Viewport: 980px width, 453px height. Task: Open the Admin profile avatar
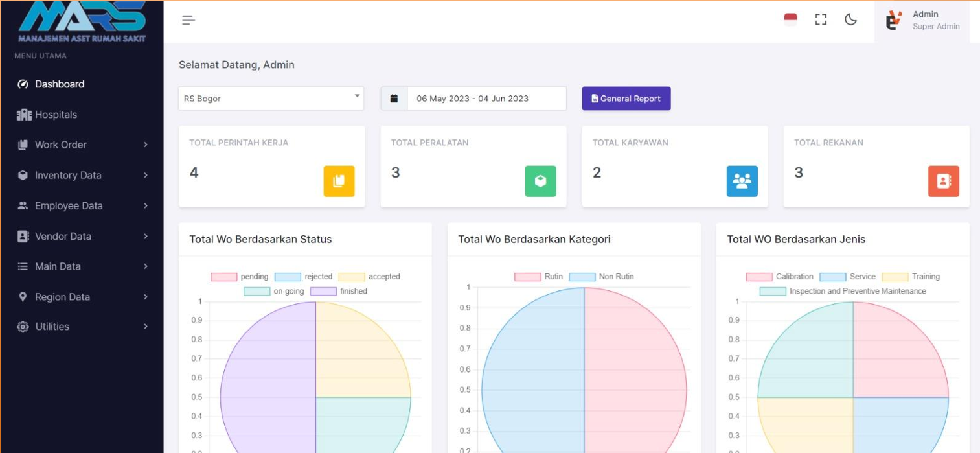pos(894,20)
